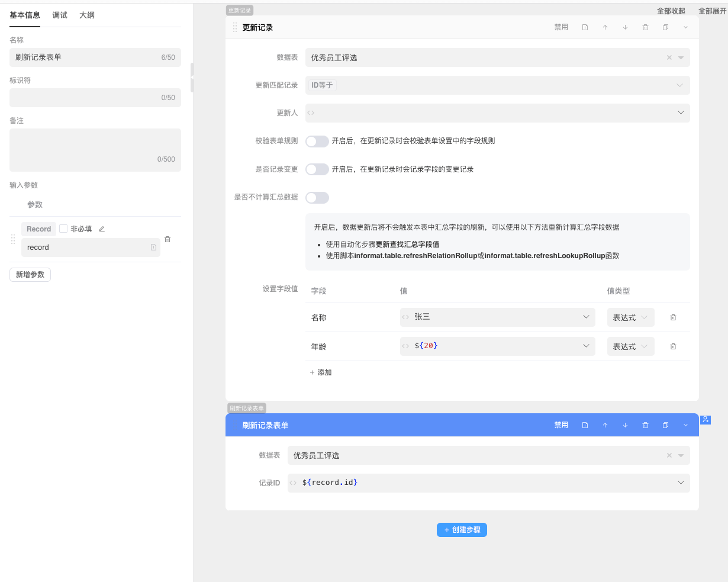Delete the record input parameter
The height and width of the screenshot is (582, 728).
167,239
